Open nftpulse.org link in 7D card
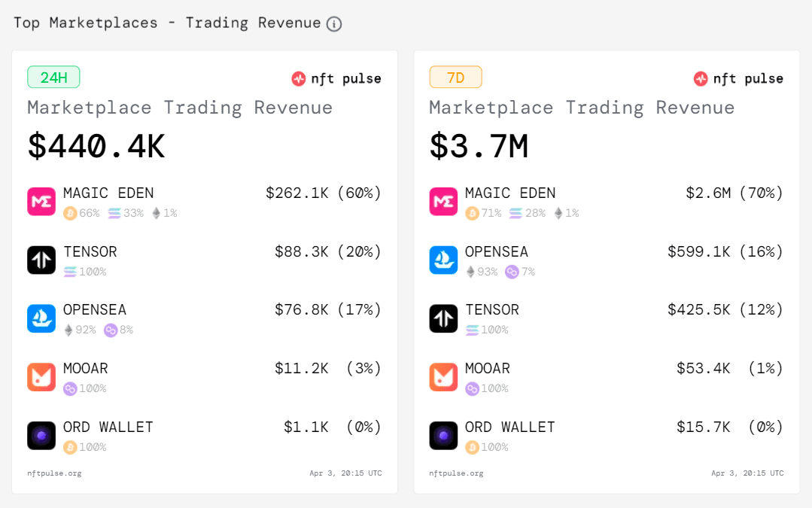812x508 pixels. point(456,473)
